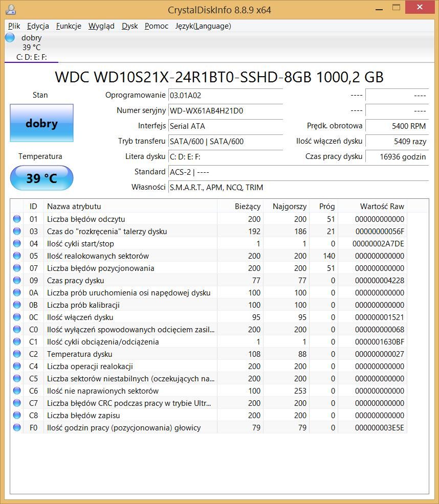
Task: Click the 39 °C temperature button
Action: pyautogui.click(x=41, y=178)
